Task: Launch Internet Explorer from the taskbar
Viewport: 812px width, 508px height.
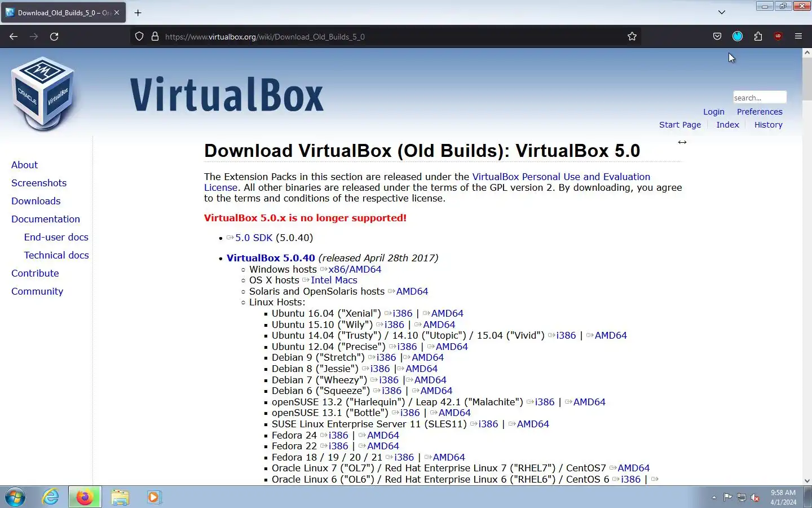Action: point(51,497)
